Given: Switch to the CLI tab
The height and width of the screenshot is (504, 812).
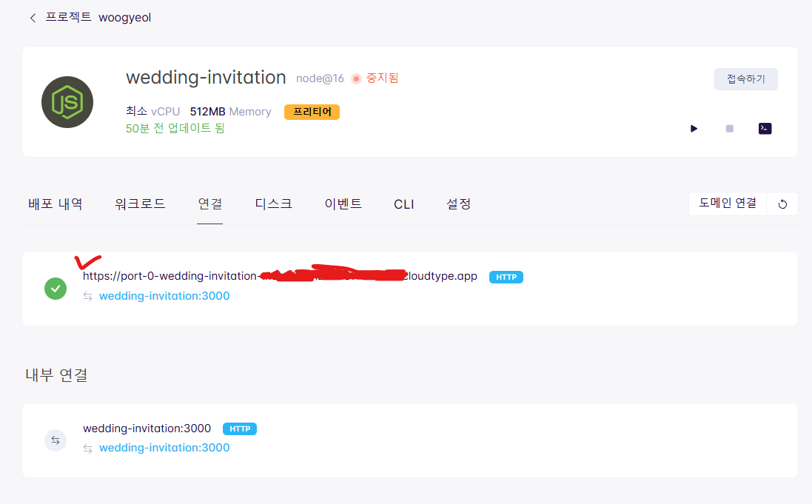Looking at the screenshot, I should 404,204.
